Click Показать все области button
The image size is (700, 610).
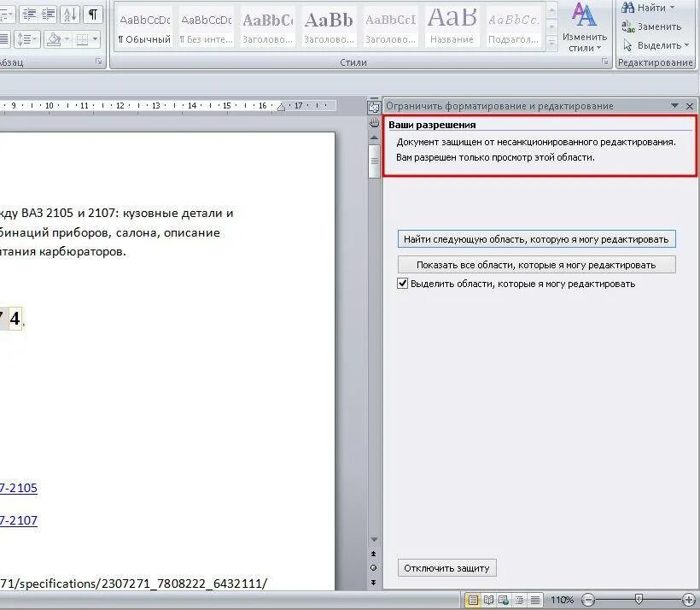point(537,265)
